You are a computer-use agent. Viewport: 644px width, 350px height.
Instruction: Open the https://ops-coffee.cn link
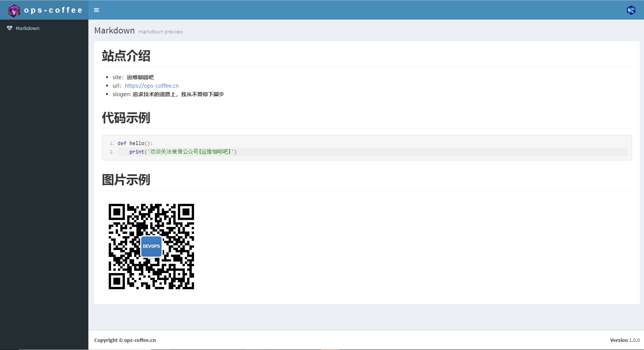click(152, 86)
